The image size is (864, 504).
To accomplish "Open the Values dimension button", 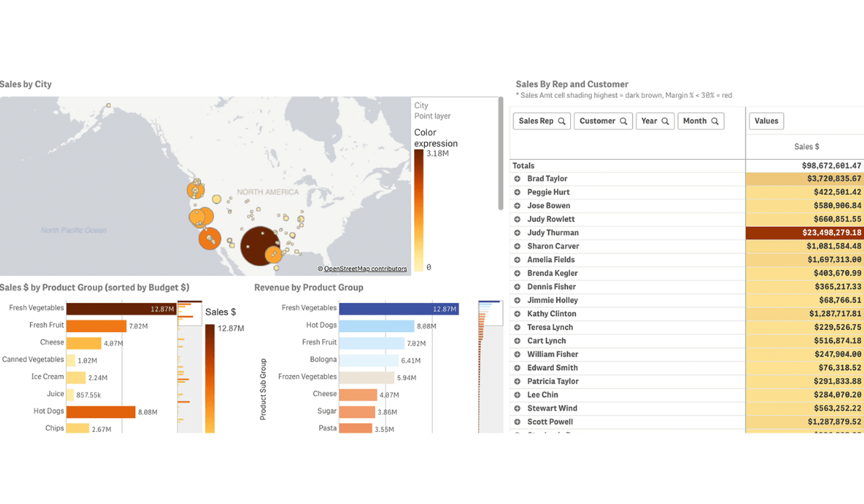I will coord(766,121).
